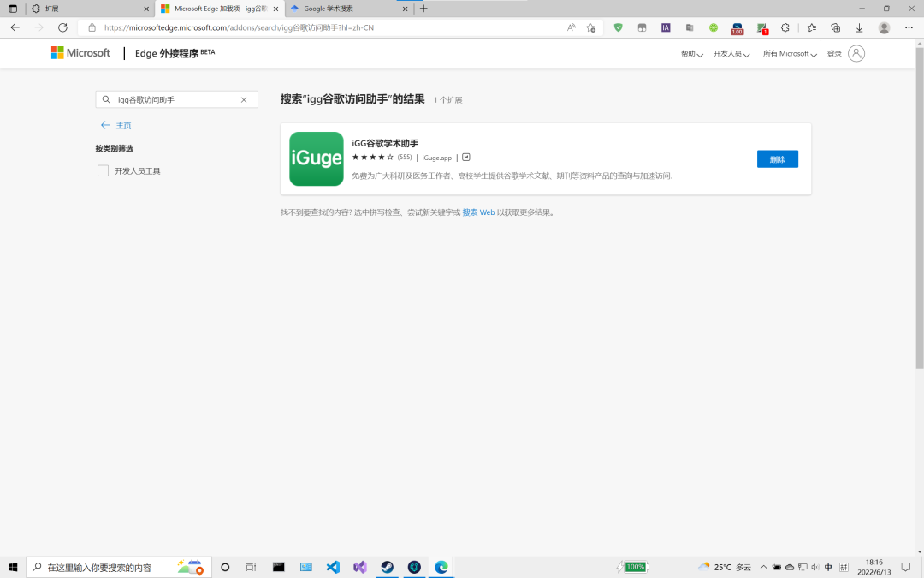
Task: Click the page vertical scrollbar
Action: pyautogui.click(x=919, y=210)
